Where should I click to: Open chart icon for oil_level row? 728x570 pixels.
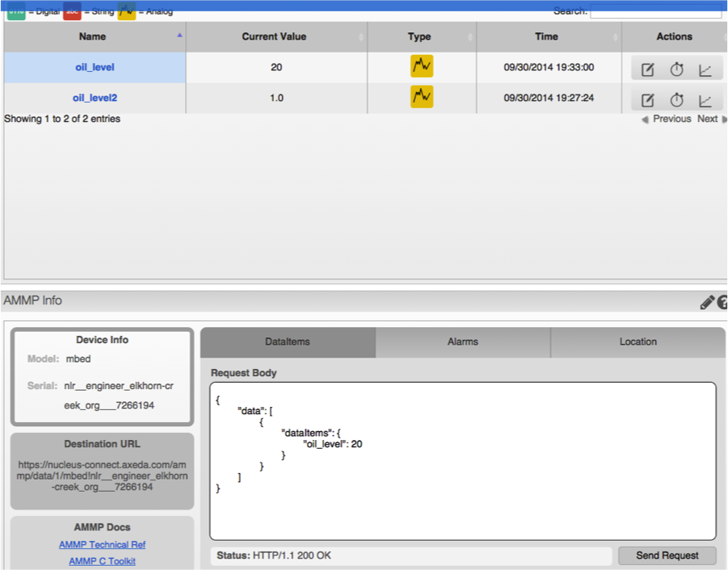pyautogui.click(x=705, y=70)
